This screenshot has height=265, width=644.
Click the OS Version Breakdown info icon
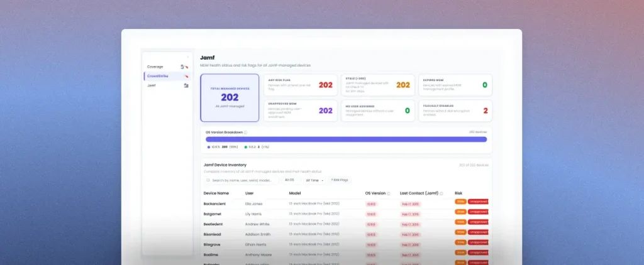pos(246,132)
